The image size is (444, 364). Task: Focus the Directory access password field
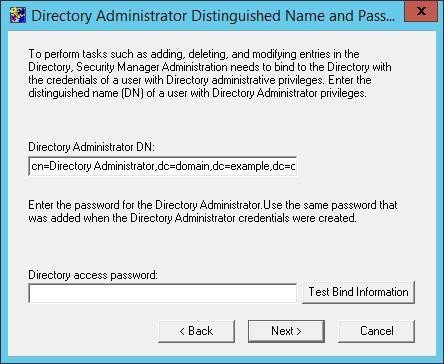pos(163,293)
